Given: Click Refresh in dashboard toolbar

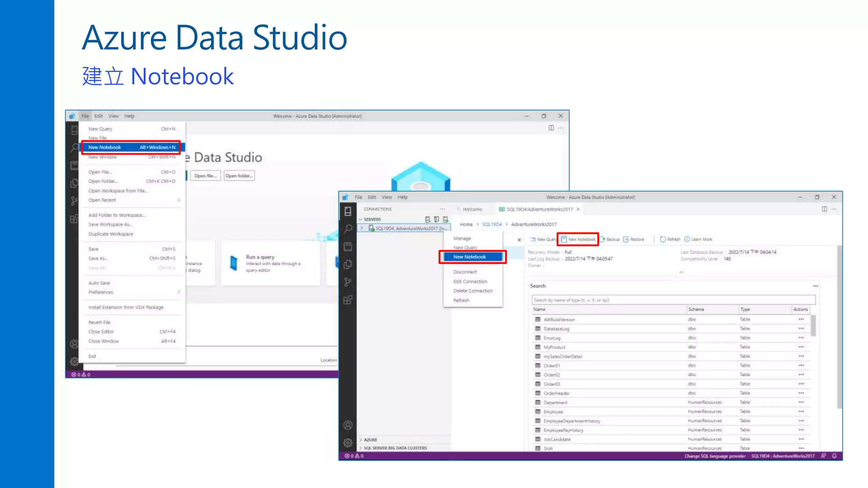Looking at the screenshot, I should pyautogui.click(x=670, y=239).
